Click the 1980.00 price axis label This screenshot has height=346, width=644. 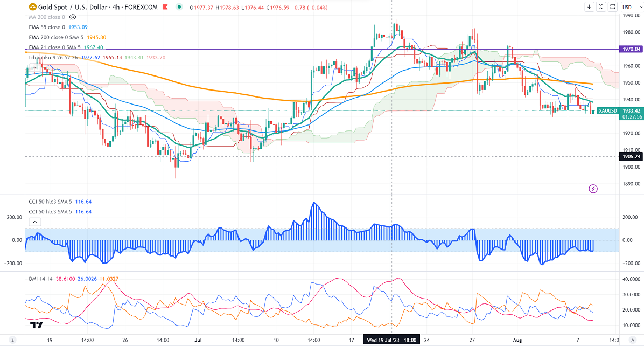tap(631, 32)
